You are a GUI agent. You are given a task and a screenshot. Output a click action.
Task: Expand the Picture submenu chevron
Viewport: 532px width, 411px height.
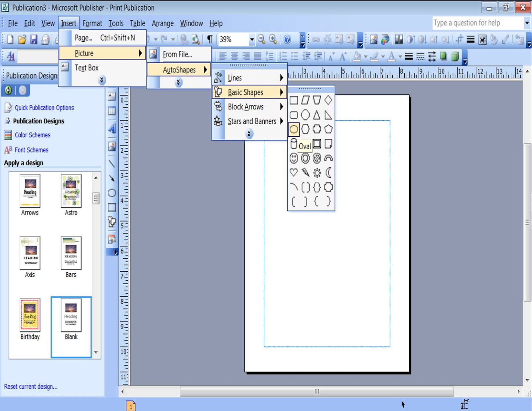(179, 82)
